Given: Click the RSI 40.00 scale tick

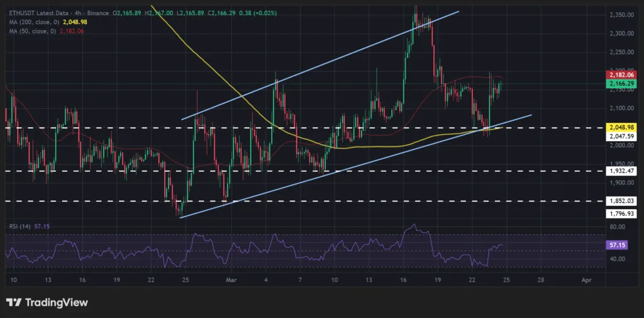Looking at the screenshot, I should click(618, 259).
